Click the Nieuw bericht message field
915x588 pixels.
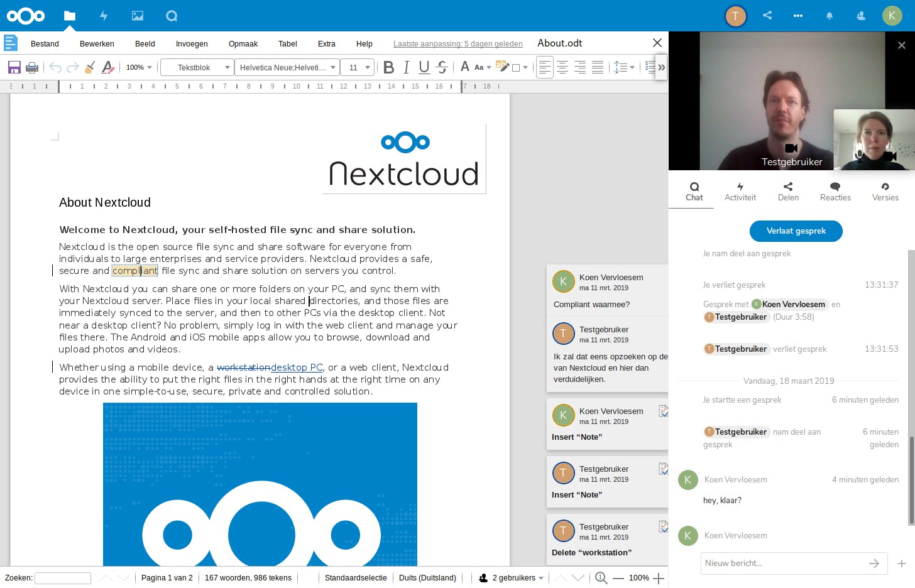point(784,563)
